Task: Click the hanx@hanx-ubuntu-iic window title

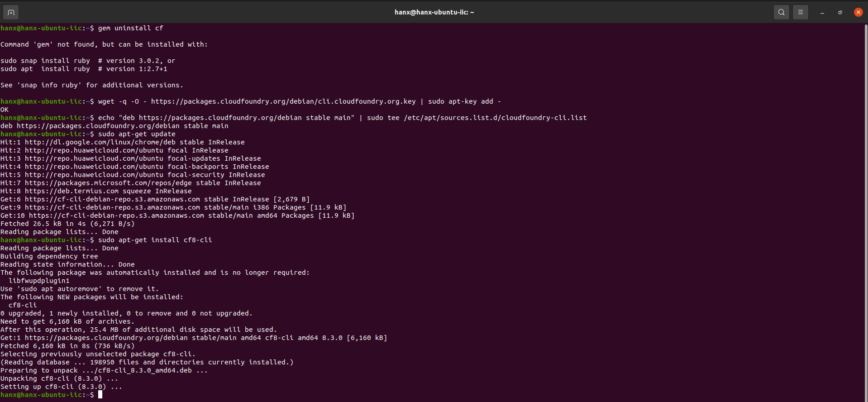Action: coord(434,12)
